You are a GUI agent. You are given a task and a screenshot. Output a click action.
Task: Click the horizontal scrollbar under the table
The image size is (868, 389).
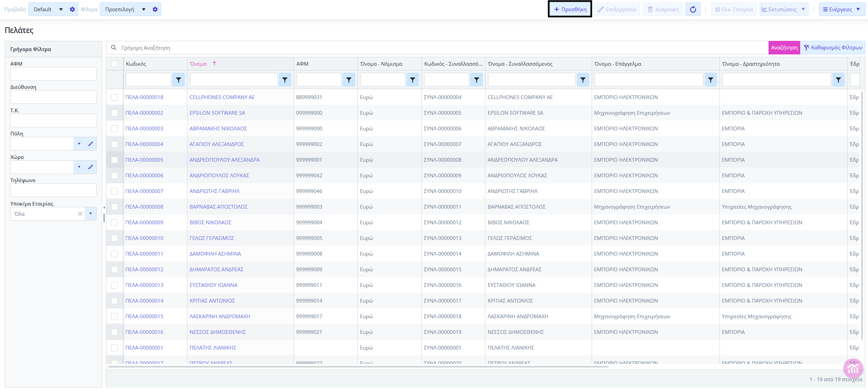(x=358, y=367)
